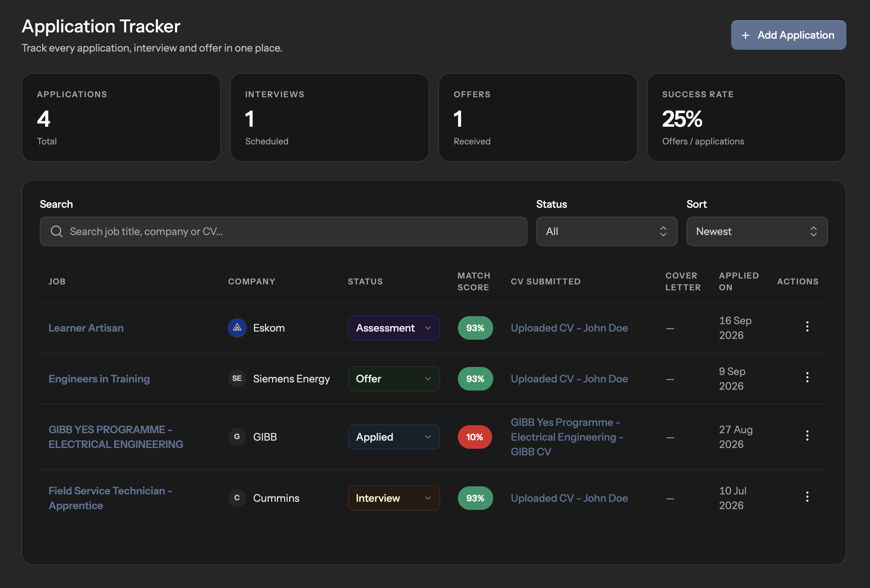Click the Application Tracker heading
This screenshot has height=588, width=870.
click(101, 26)
